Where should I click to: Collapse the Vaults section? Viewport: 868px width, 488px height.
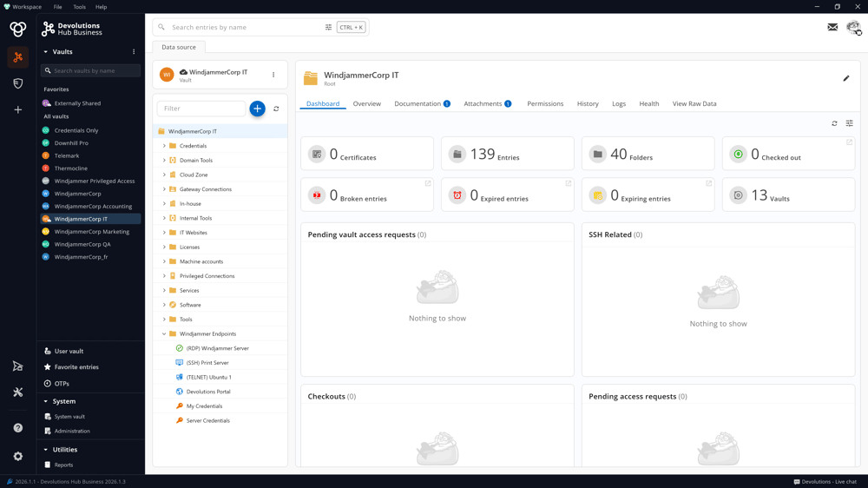pos(45,51)
